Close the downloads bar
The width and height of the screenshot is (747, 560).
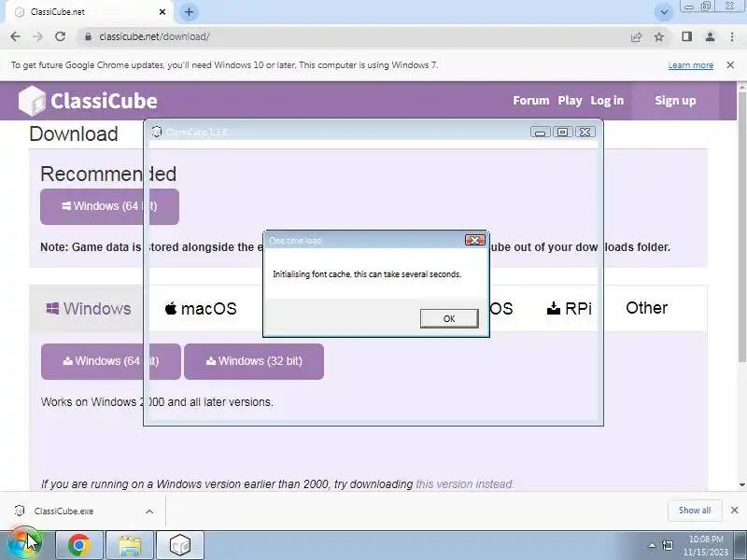coord(734,511)
